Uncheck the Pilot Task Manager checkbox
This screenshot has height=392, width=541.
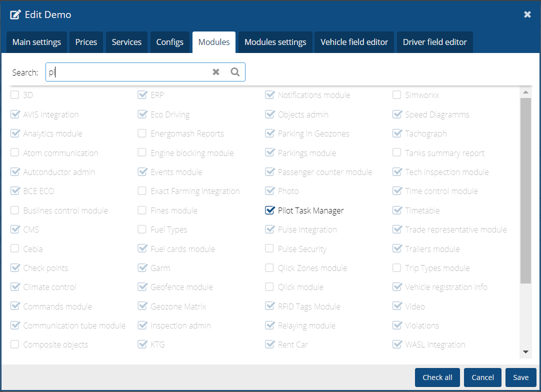click(269, 210)
